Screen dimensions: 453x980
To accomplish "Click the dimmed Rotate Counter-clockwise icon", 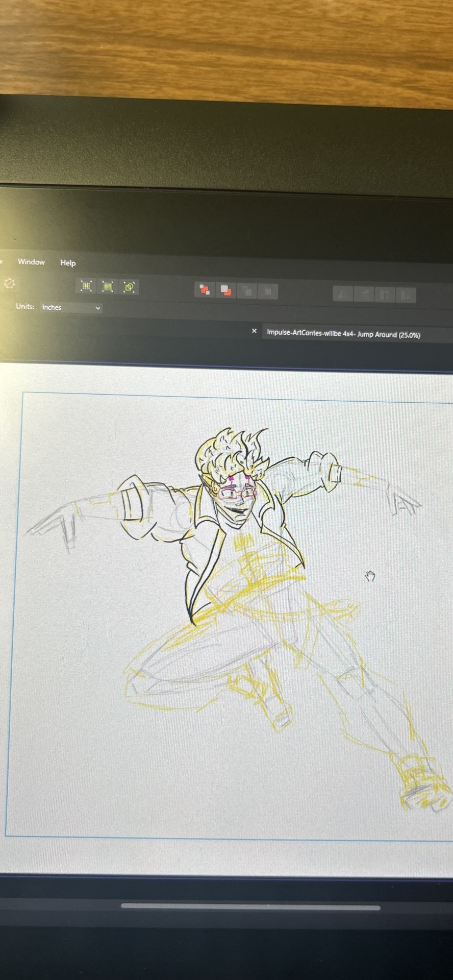I will pyautogui.click(x=386, y=295).
